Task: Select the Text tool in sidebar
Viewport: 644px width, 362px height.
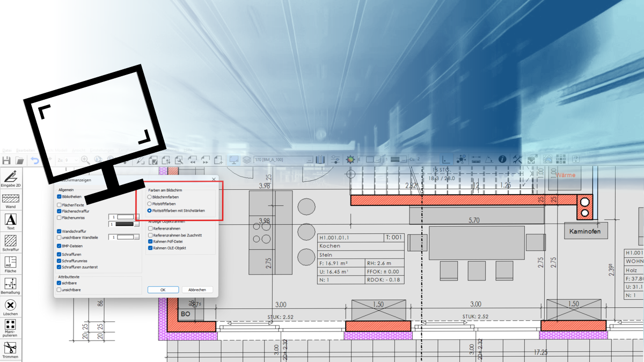Action: coord(11,222)
